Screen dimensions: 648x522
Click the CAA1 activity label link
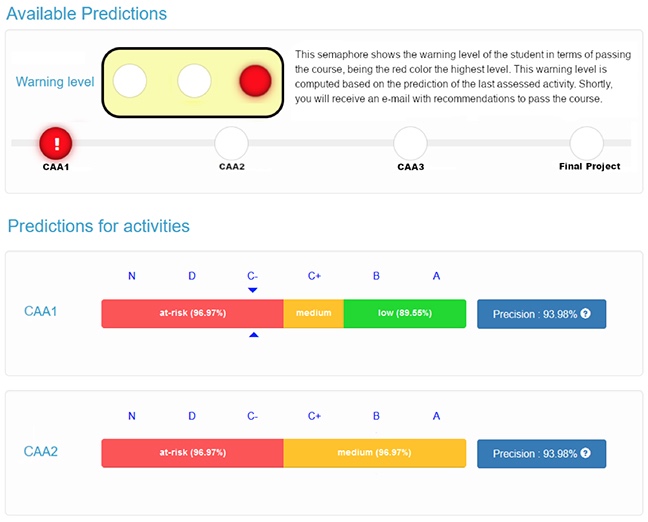tap(41, 312)
